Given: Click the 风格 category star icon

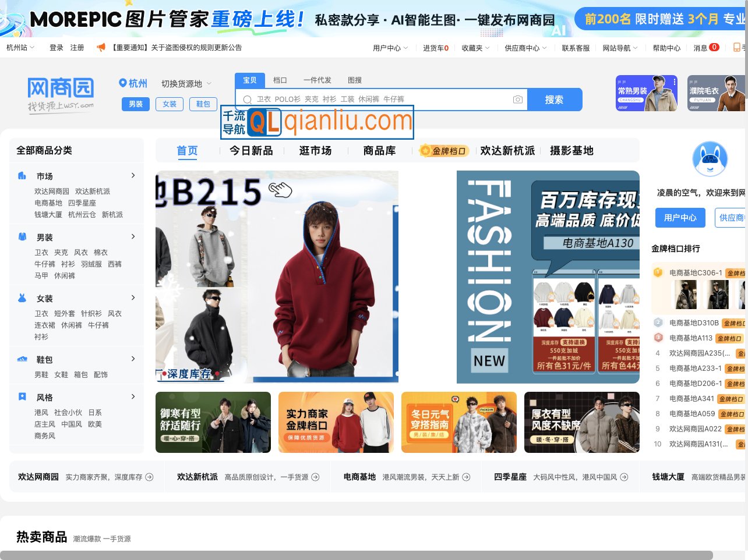Looking at the screenshot, I should tap(22, 397).
